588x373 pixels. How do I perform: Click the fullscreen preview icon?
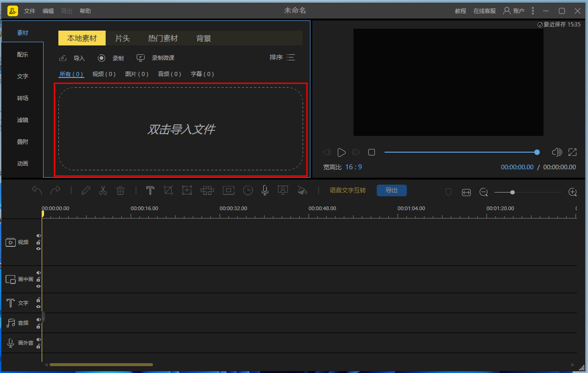(x=572, y=152)
